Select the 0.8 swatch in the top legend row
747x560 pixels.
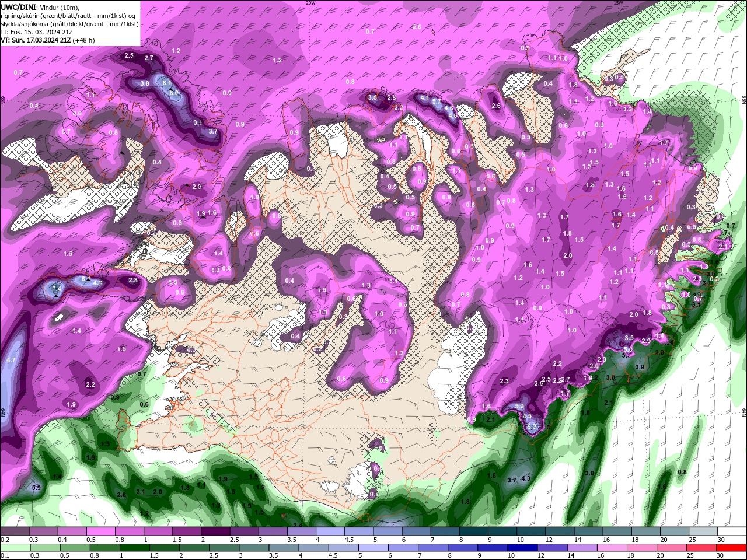(x=130, y=531)
